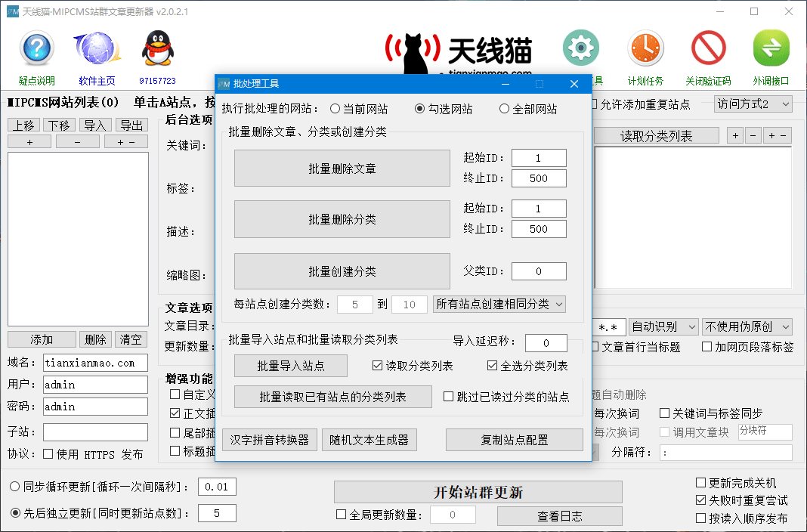Screen dimensions: 807x532
Task: Click 父类ID input field
Action: pos(539,271)
